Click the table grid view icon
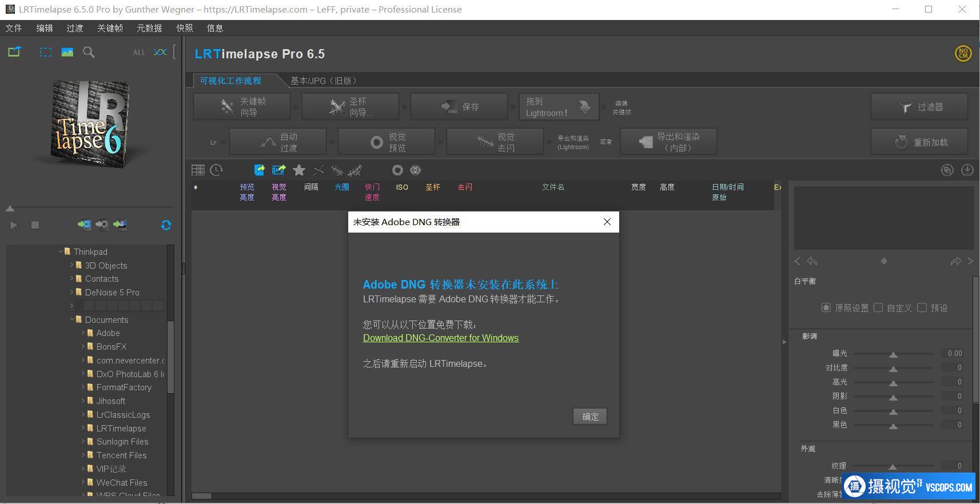This screenshot has height=504, width=980. 198,170
